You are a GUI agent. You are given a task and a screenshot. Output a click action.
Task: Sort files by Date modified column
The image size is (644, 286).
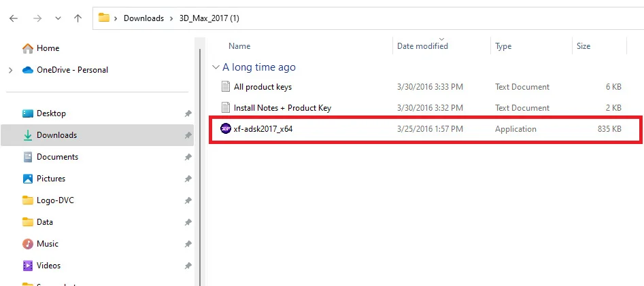coord(422,46)
